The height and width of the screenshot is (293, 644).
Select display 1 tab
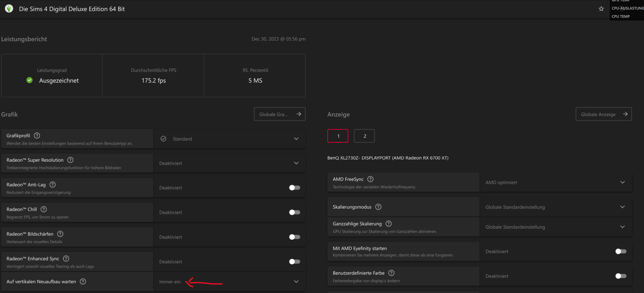point(338,136)
